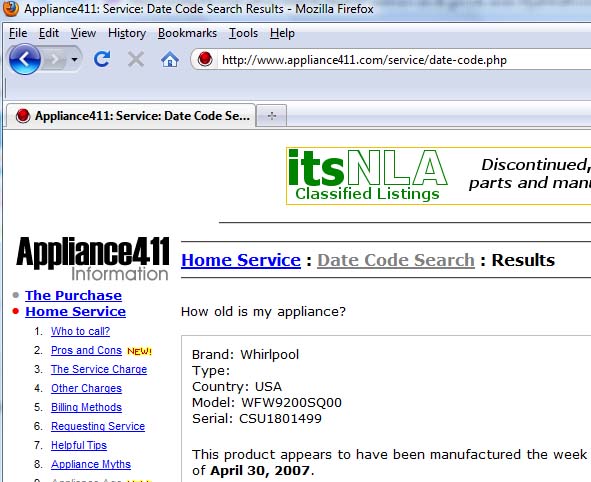Viewport: 591px width, 482px height.
Task: Click the greyed forward arrow button
Action: pos(55,60)
